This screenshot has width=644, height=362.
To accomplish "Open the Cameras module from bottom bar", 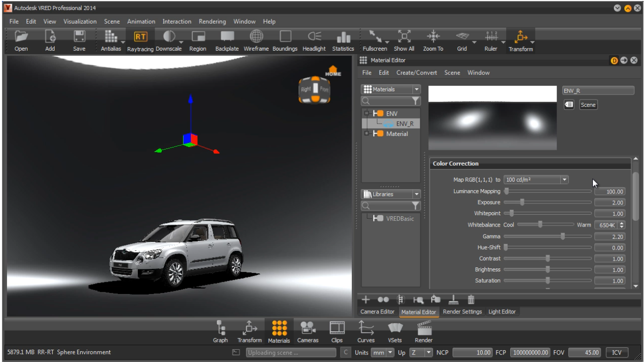I will [308, 331].
